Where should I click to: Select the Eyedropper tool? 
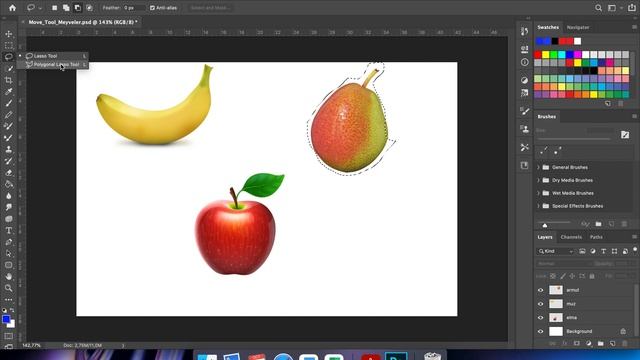tap(9, 91)
